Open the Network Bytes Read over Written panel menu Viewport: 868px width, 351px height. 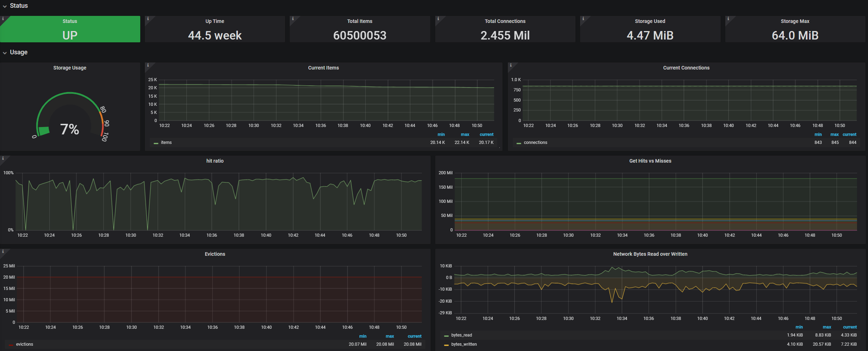click(x=650, y=254)
